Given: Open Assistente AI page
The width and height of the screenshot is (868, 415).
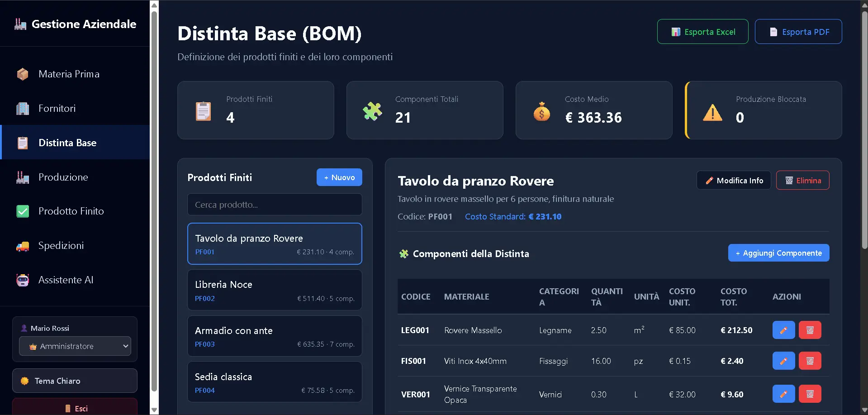Looking at the screenshot, I should [x=75, y=280].
